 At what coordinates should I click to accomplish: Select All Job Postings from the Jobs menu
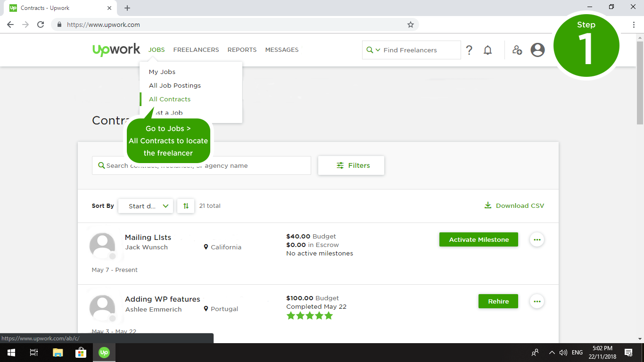pos(174,85)
